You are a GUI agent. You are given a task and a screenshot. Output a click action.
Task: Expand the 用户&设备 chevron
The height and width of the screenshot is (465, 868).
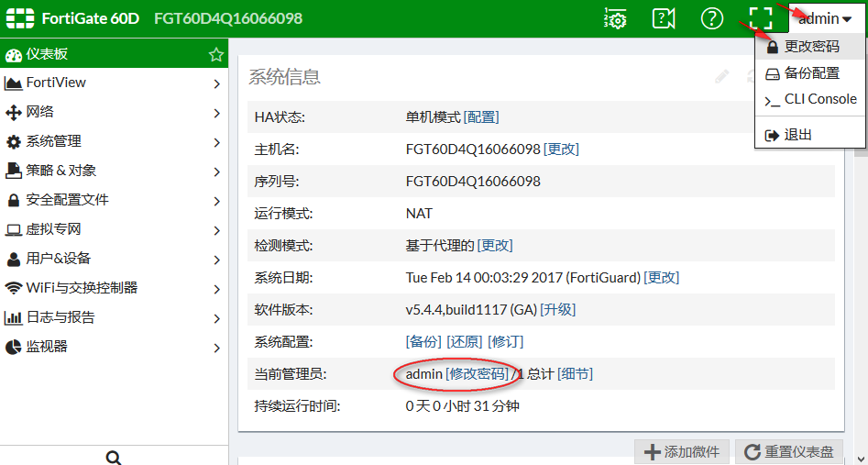click(x=216, y=260)
